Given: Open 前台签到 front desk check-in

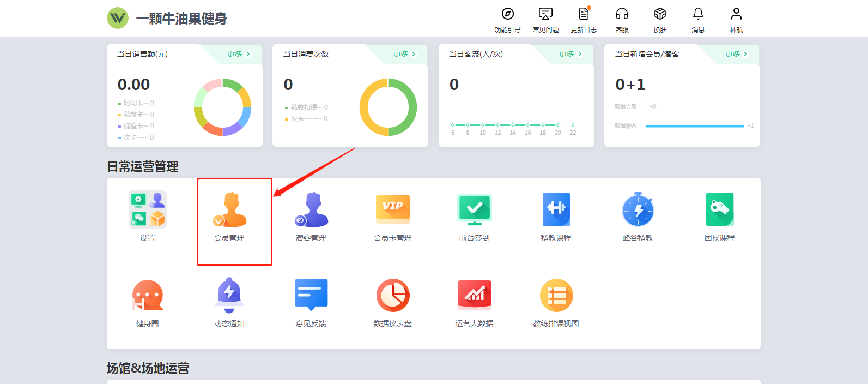Looking at the screenshot, I should point(474,210).
